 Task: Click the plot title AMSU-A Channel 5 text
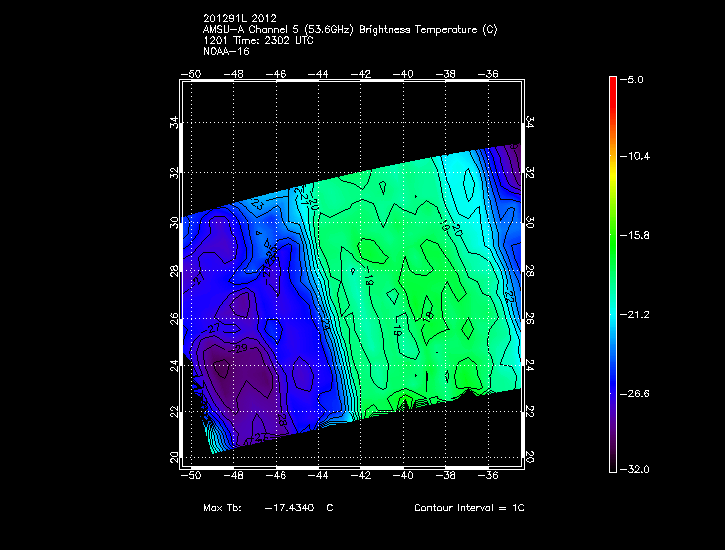point(349,30)
